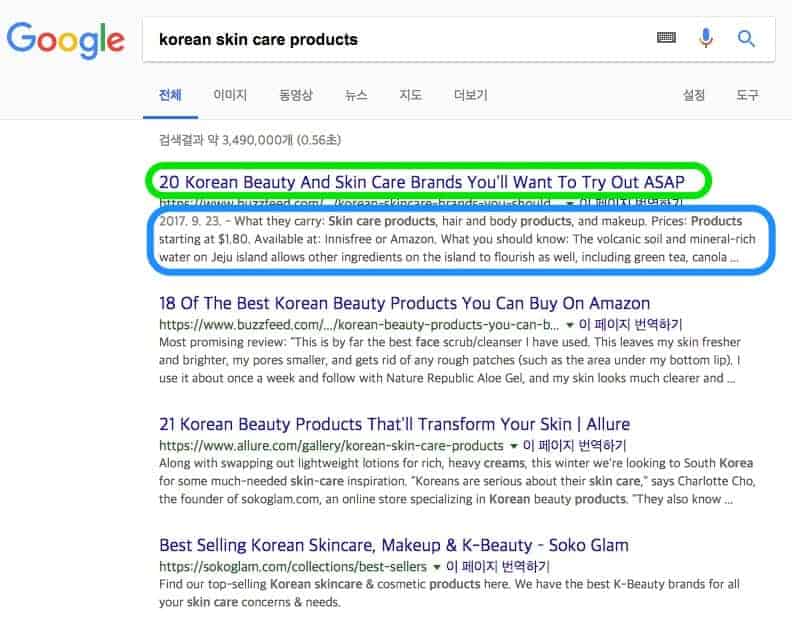792x626 pixels.
Task: Click the snippet starting '2017. 9. 23.'
Action: click(457, 239)
